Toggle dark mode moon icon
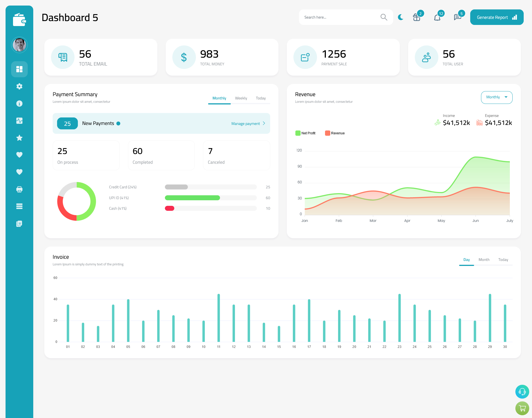Image resolution: width=532 pixels, height=418 pixels. click(401, 17)
